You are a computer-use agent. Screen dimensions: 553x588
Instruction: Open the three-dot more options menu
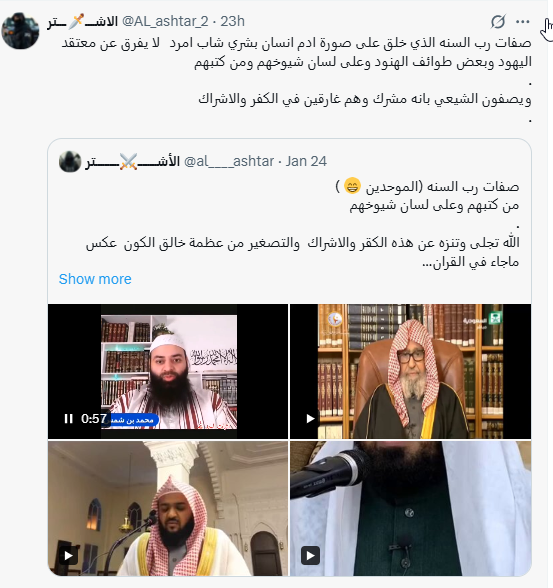point(523,22)
